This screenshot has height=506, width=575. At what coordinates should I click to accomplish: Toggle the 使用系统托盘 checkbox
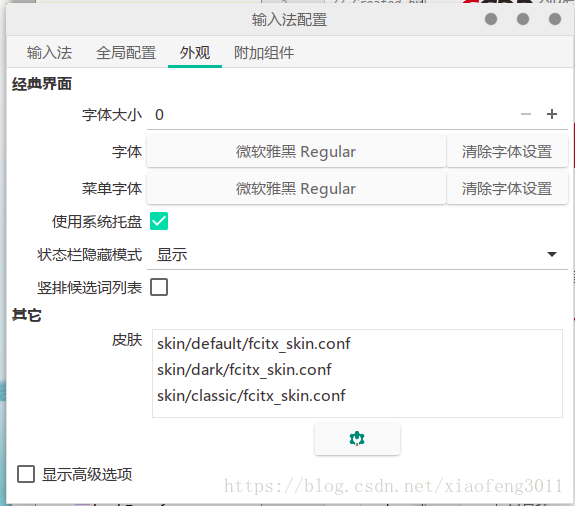pos(159,221)
